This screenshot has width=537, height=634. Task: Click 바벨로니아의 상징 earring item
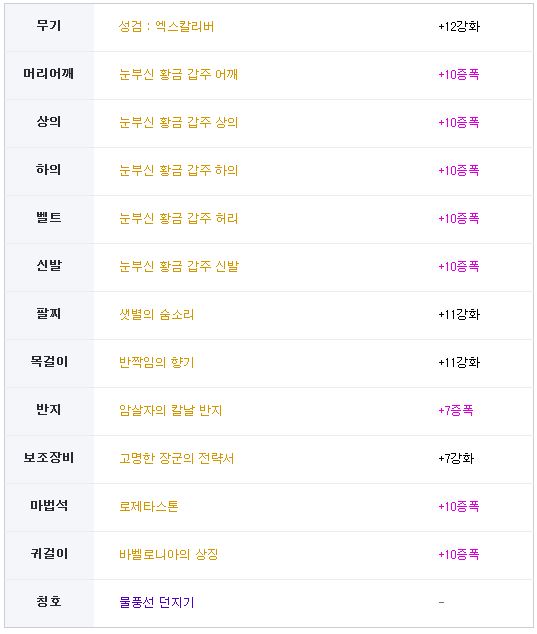coord(169,554)
